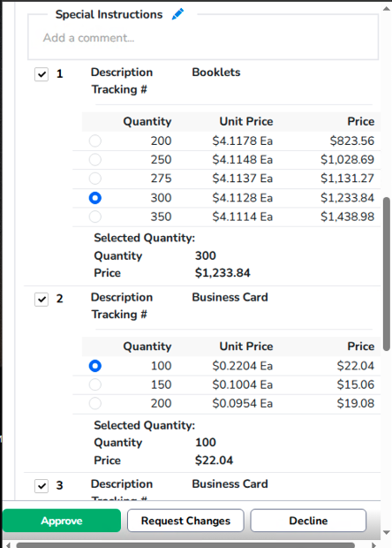Viewport: 392px width, 548px height.
Task: Toggle item 3 Business Card checkbox
Action: coord(41,486)
